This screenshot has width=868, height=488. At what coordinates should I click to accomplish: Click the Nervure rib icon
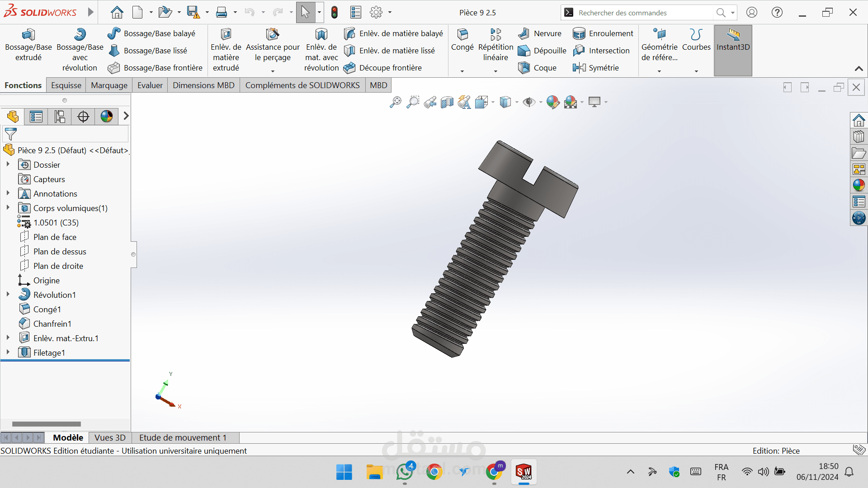coord(524,33)
